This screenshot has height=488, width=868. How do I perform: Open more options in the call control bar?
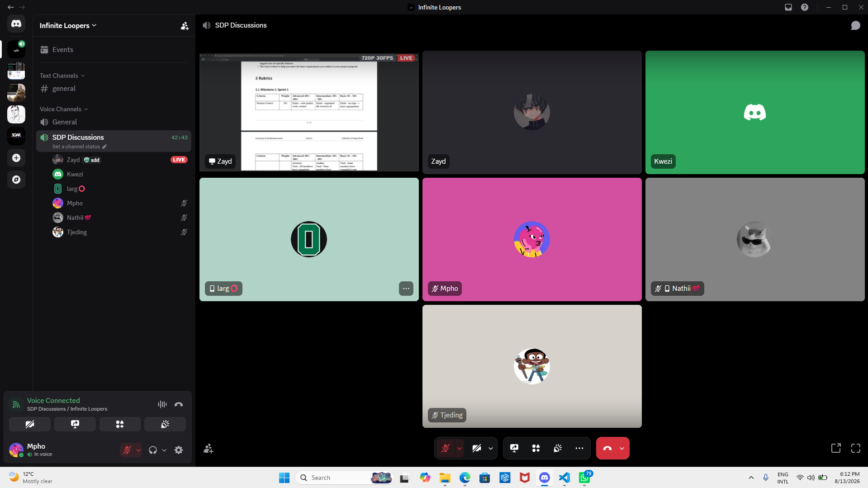point(579,448)
